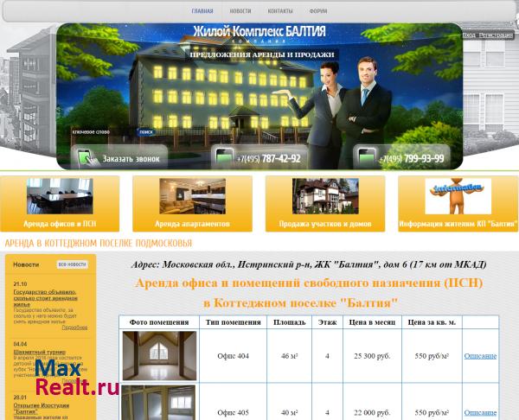Open Продажа участков и домов section

pos(325,224)
